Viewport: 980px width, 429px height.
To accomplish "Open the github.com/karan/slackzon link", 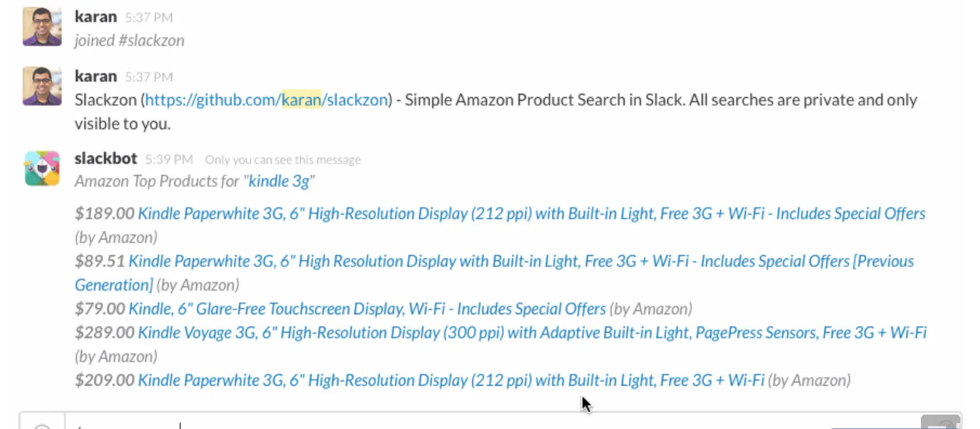I will pyautogui.click(x=266, y=100).
